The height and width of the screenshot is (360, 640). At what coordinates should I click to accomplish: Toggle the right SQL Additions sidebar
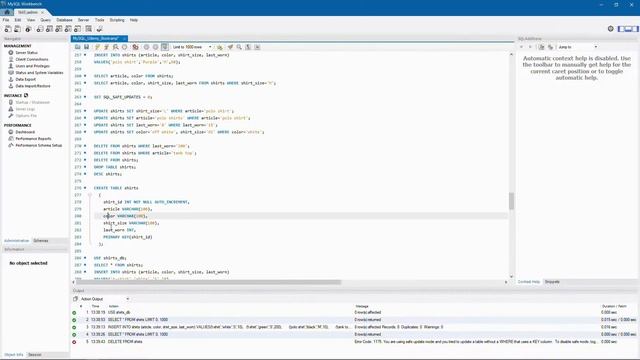tap(635, 29)
